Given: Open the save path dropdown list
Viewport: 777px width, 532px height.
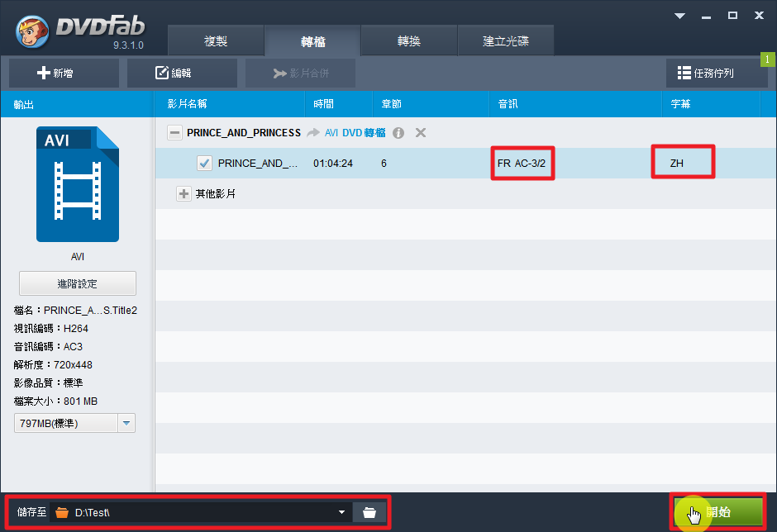Looking at the screenshot, I should (341, 512).
